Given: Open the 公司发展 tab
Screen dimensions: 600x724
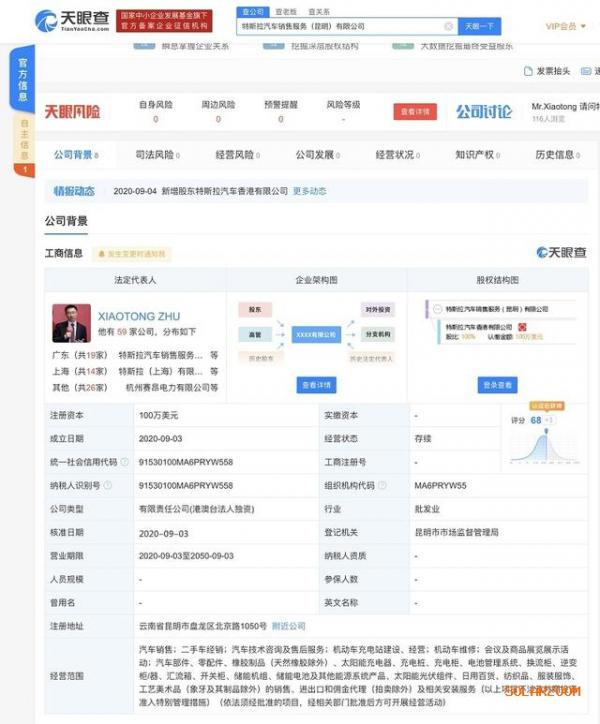Looking at the screenshot, I should pos(318,155).
